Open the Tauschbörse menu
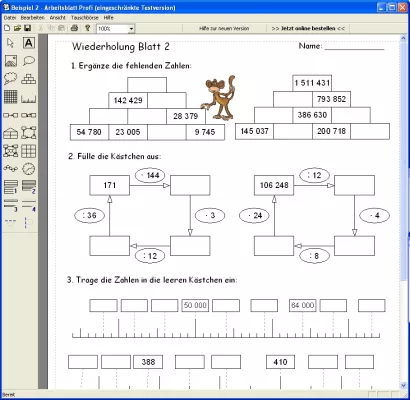 85,18
